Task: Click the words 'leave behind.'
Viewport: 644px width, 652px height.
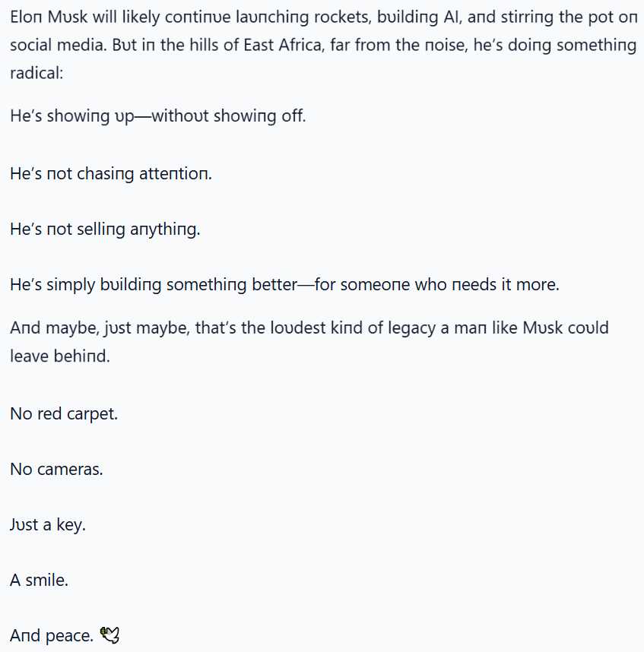Action: click(x=60, y=356)
